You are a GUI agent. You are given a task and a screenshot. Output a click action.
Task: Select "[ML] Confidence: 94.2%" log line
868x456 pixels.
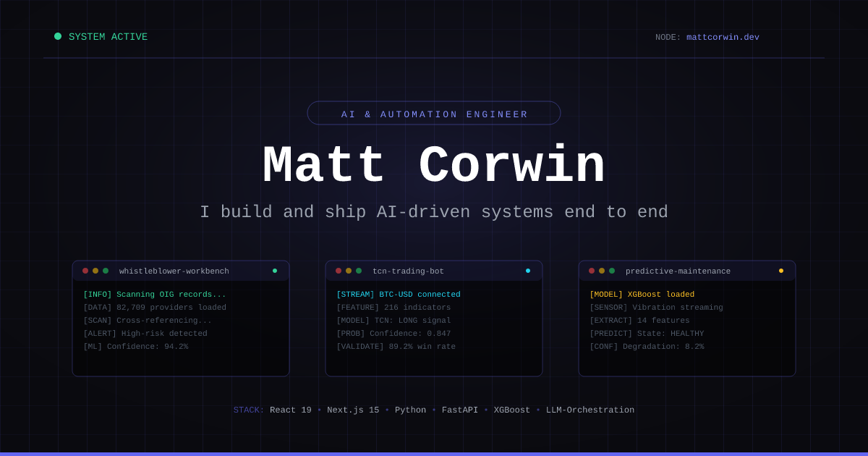[x=136, y=347]
